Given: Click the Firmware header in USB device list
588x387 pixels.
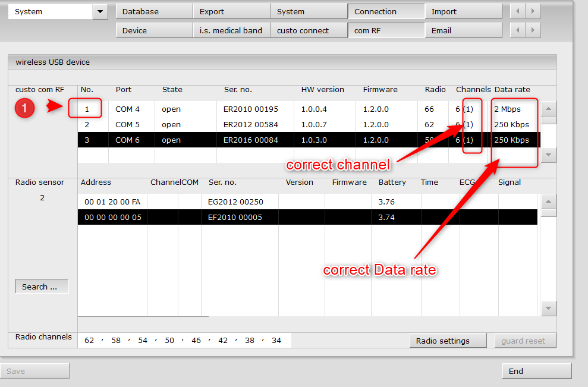Looking at the screenshot, I should pyautogui.click(x=381, y=90).
